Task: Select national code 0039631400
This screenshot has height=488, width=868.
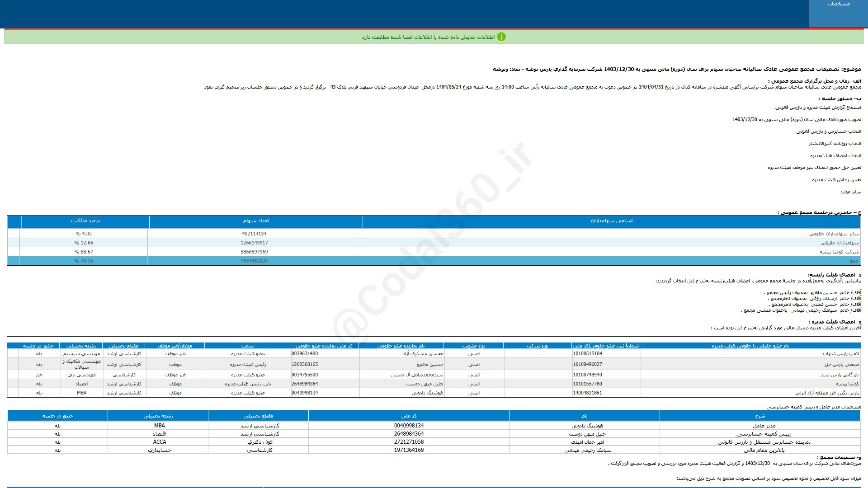Action: click(305, 354)
